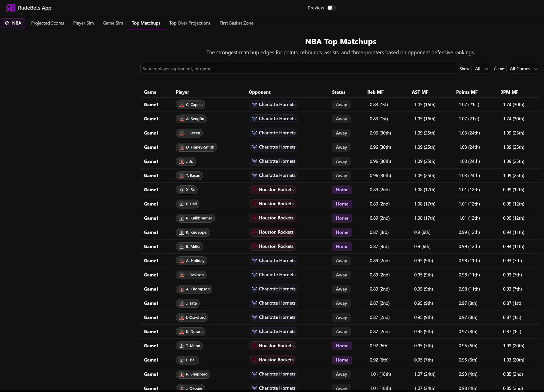Image resolution: width=544 pixels, height=392 pixels.
Task: Open the Show filter dropdown
Action: click(x=481, y=69)
